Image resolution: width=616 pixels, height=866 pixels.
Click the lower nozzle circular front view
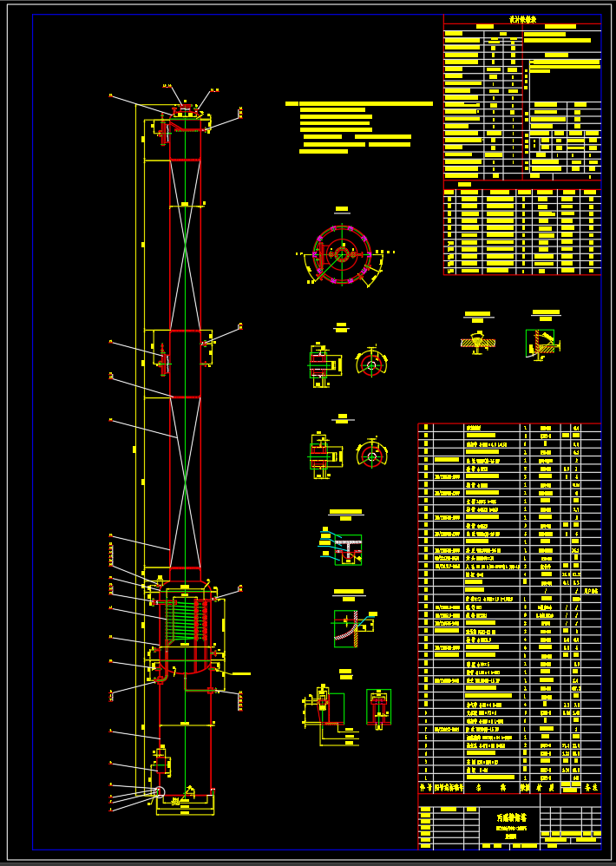pyautogui.click(x=371, y=455)
